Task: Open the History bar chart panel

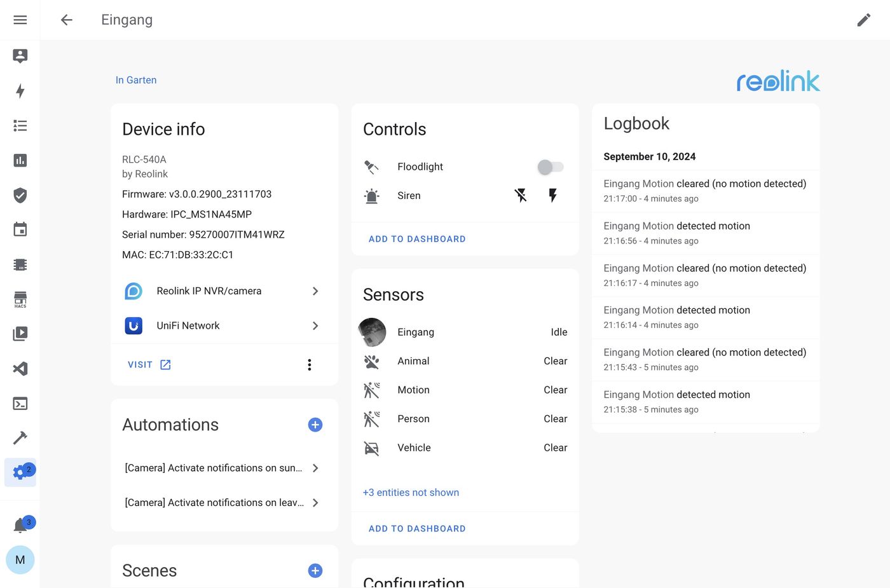Action: pos(20,160)
